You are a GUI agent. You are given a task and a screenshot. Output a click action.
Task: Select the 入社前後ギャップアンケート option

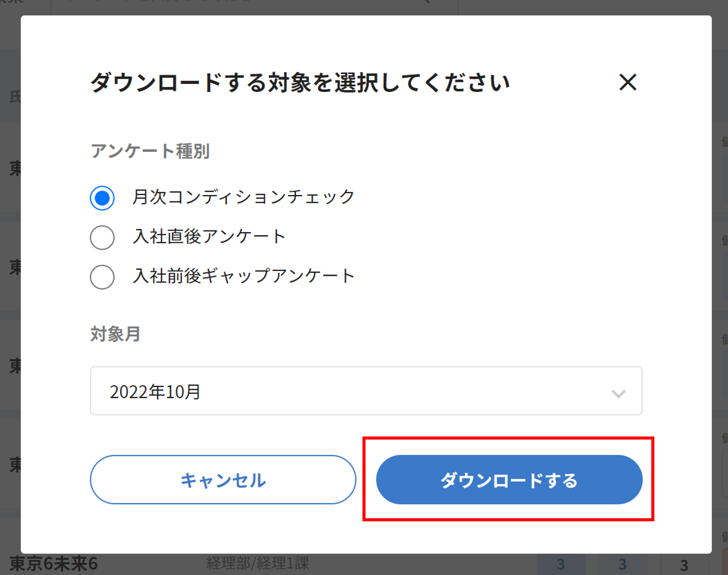(x=102, y=277)
